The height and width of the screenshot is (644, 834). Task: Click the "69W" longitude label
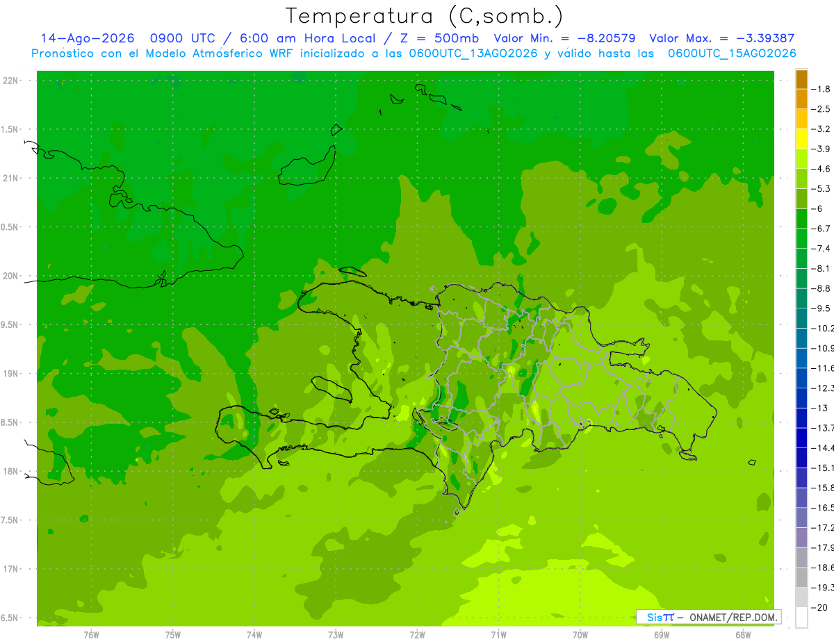pyautogui.click(x=662, y=635)
